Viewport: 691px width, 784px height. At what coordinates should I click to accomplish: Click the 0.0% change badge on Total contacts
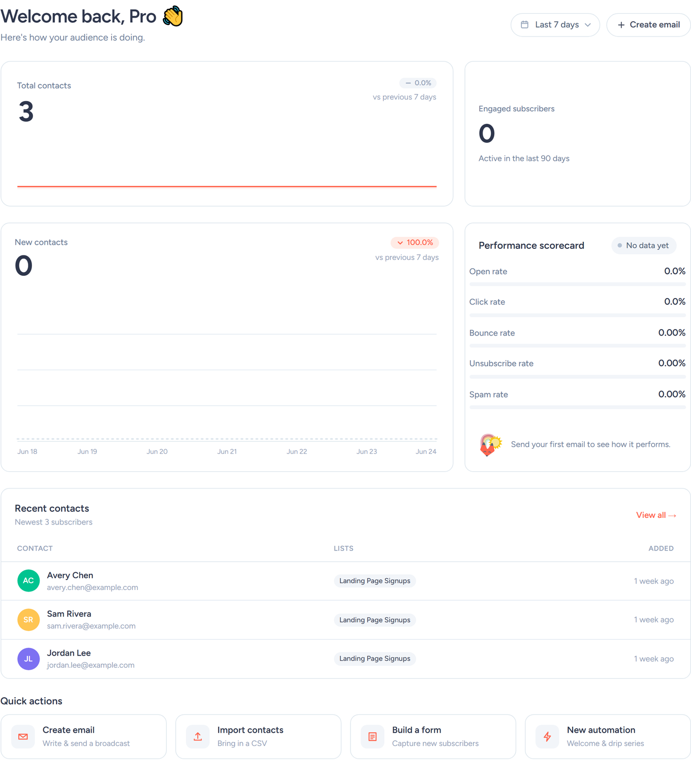[x=418, y=83]
